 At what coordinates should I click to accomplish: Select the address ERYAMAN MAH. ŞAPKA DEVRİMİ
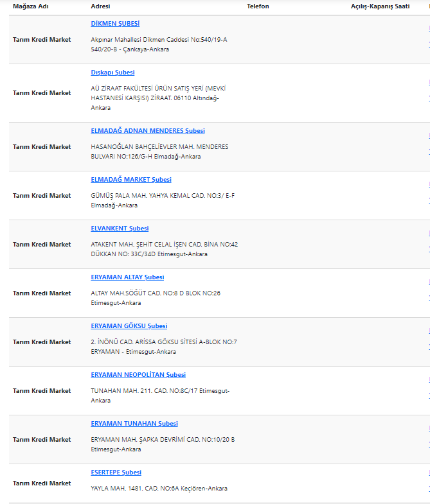(x=163, y=444)
